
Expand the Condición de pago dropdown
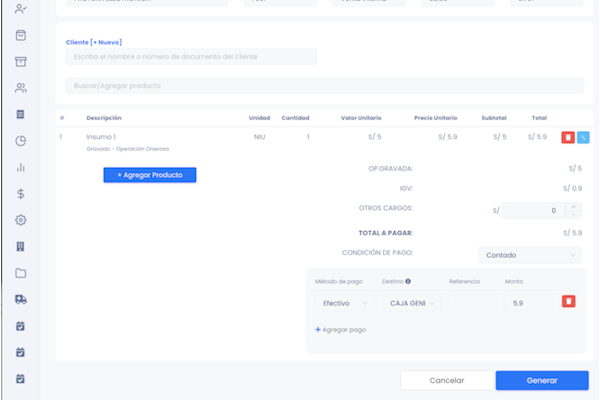pyautogui.click(x=529, y=255)
